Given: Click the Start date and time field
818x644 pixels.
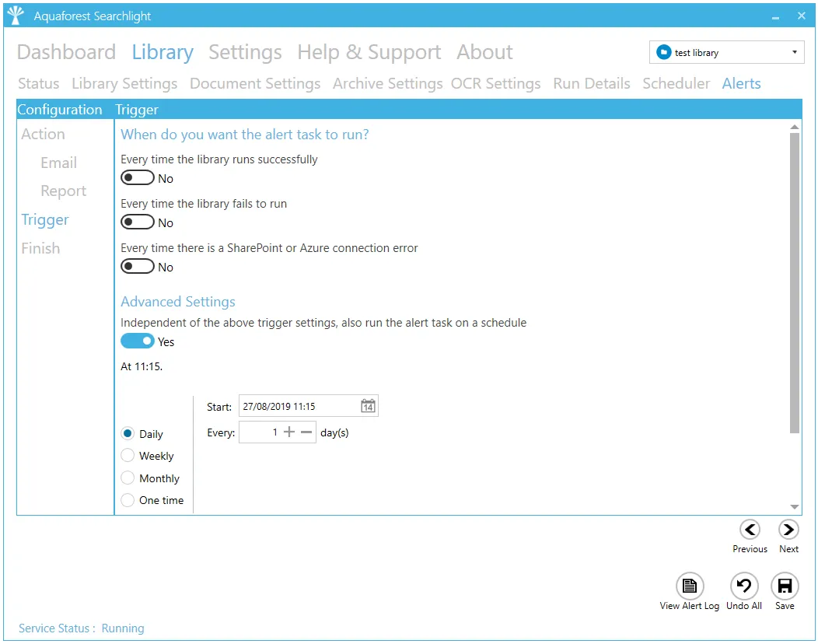Looking at the screenshot, I should (298, 406).
